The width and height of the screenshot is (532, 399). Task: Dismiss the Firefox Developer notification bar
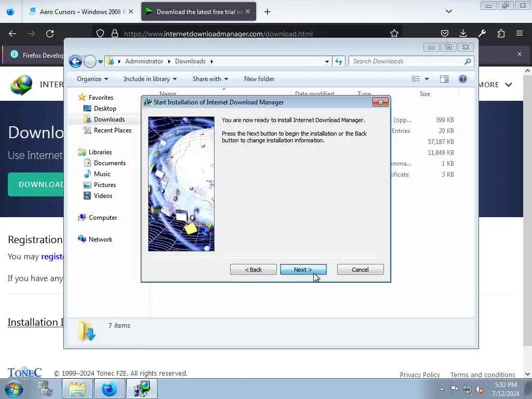click(520, 54)
